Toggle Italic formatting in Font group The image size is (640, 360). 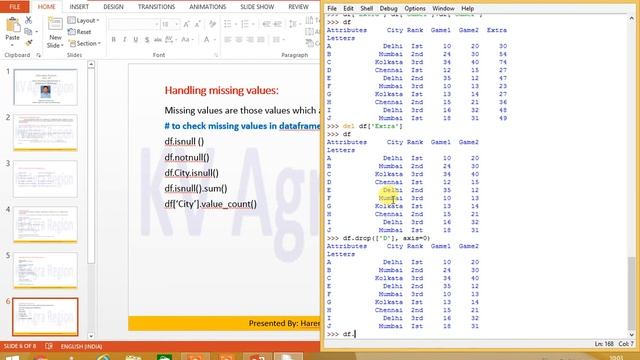124,40
